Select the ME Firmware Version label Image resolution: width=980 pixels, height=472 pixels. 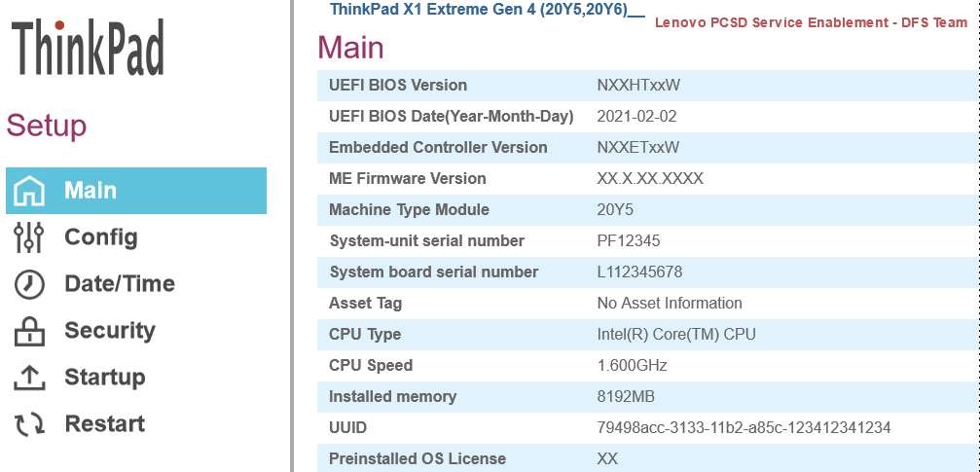pos(408,179)
